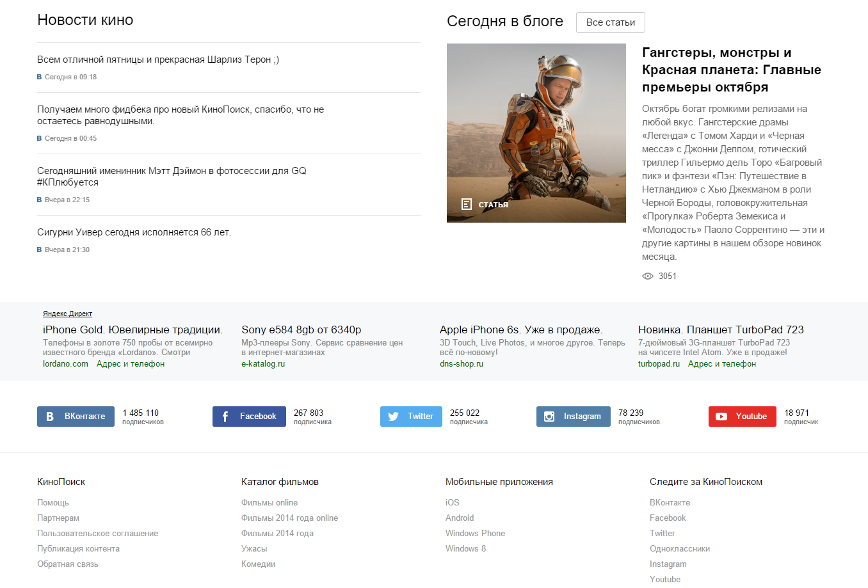The image size is (868, 588).
Task: Open footer link Фильмы online
Action: (x=269, y=503)
